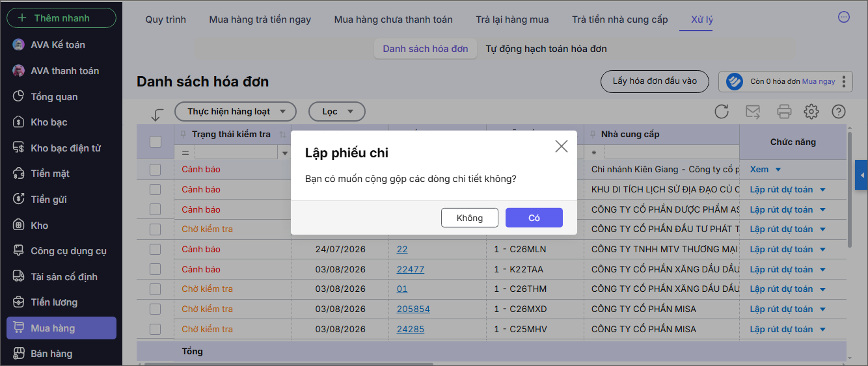Click the Có button in the dialog
Viewport: 868px width, 366px height.
coord(534,218)
